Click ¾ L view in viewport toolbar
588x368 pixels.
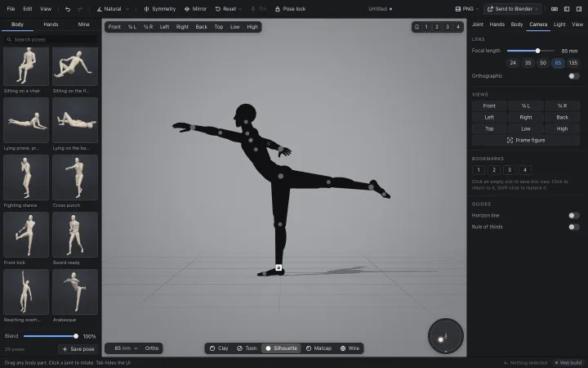point(132,27)
